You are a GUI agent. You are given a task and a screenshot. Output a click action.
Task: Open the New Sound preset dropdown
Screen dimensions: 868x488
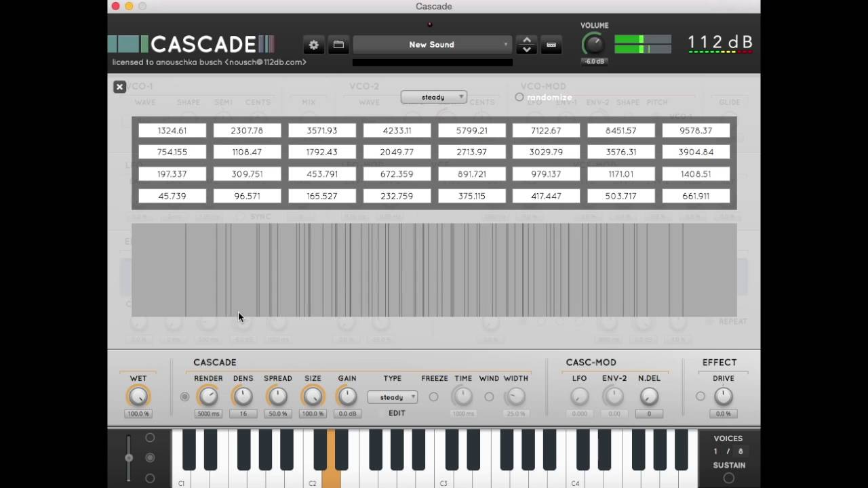click(x=432, y=45)
